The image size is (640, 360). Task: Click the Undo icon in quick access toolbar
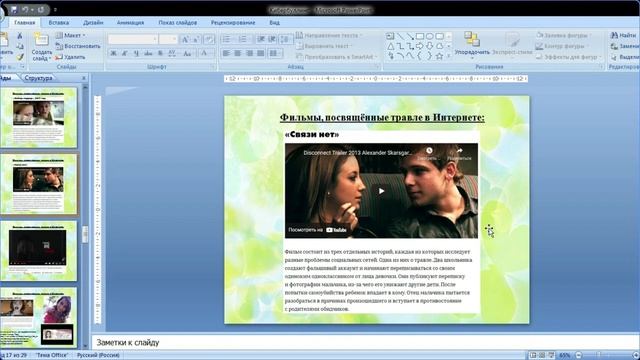pos(25,9)
